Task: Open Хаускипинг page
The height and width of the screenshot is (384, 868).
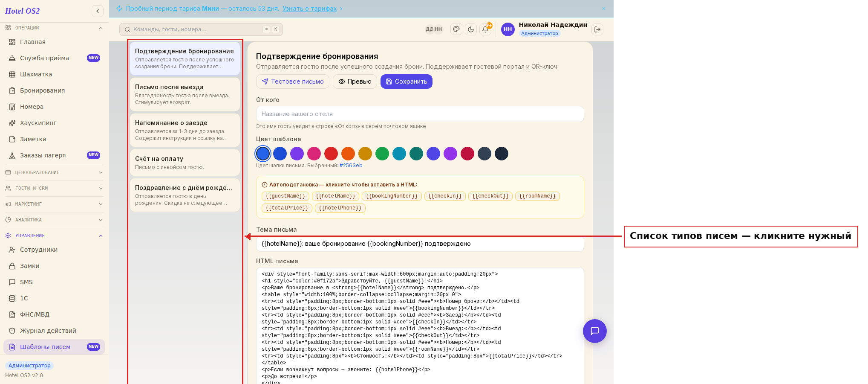Action: coord(54,123)
